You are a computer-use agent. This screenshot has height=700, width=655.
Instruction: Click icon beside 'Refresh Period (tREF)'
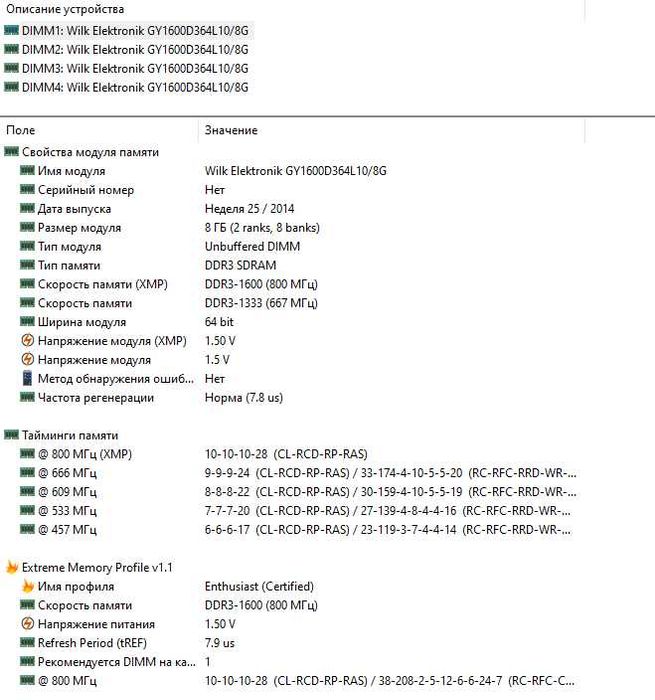point(27,642)
